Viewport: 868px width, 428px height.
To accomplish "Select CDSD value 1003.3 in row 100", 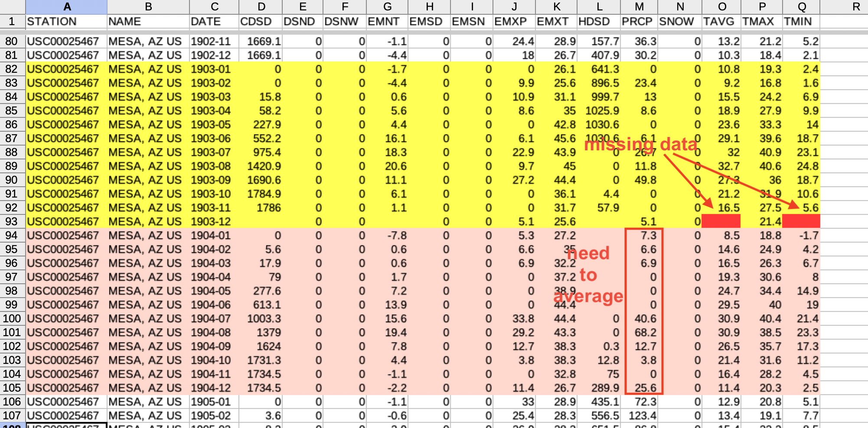I will tap(261, 318).
